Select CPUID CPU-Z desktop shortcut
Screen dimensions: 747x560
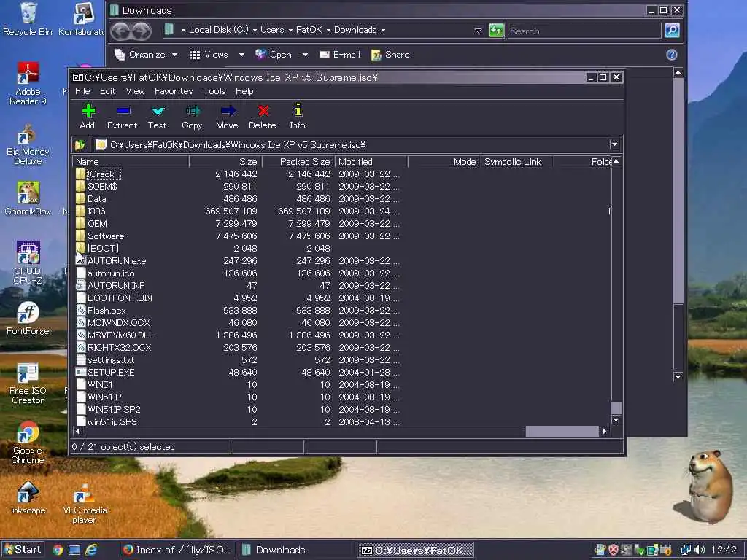point(28,262)
